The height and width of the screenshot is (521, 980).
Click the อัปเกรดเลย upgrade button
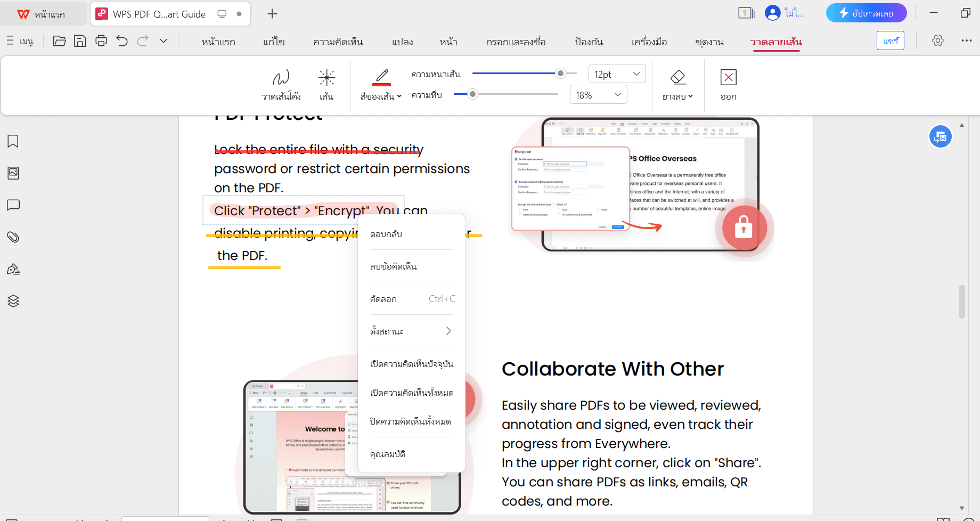(x=866, y=13)
